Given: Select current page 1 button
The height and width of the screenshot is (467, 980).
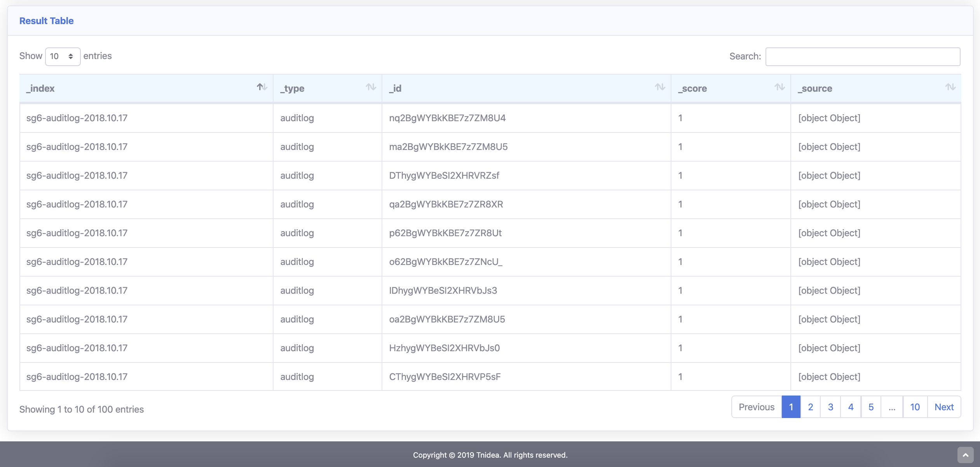Looking at the screenshot, I should coord(791,407).
